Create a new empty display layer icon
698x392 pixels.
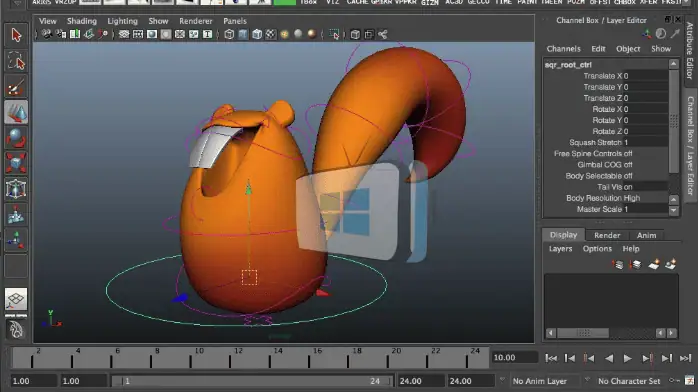pos(654,264)
